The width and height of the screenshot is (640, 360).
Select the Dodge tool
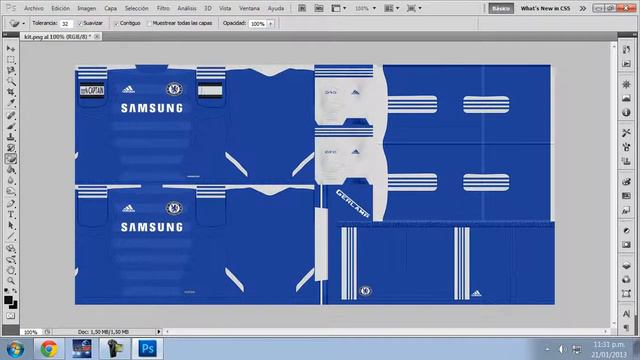pos(11,191)
